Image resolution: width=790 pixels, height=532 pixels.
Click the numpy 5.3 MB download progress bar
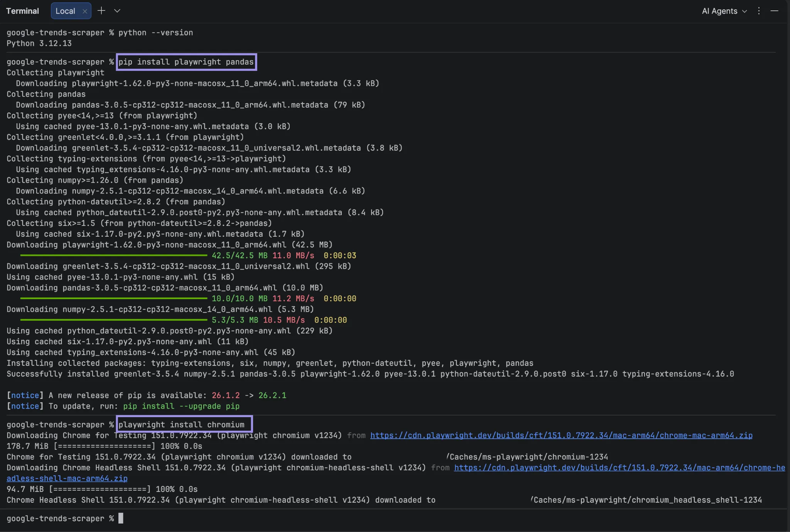(x=114, y=320)
